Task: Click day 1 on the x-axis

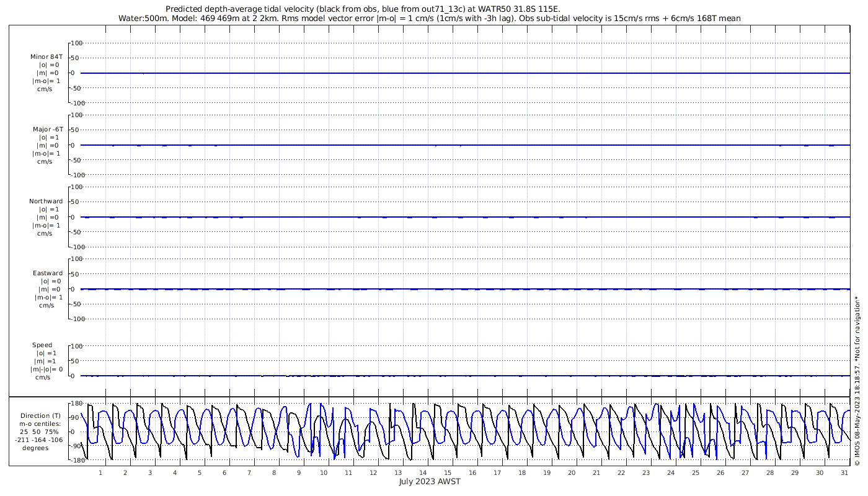Action: tap(100, 472)
